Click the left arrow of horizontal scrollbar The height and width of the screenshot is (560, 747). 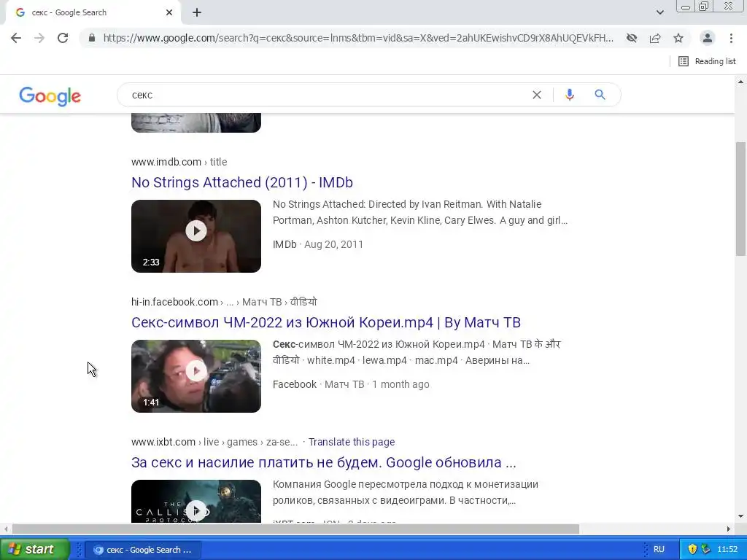6,529
